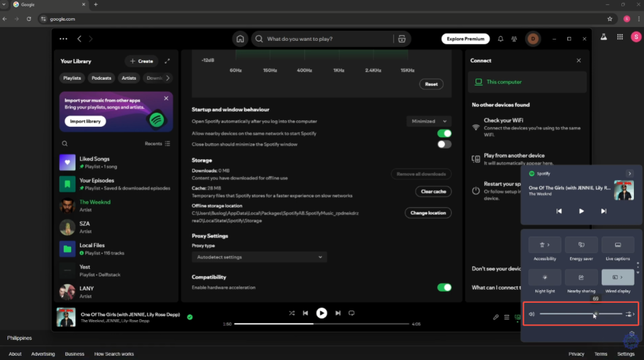Open Recents sort options in library
This screenshot has height=360, width=644.
(157, 144)
